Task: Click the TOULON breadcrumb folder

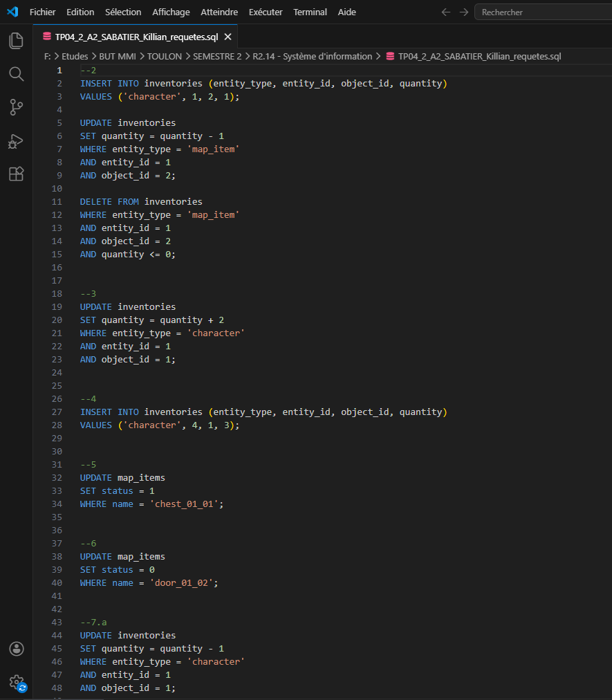Action: [165, 56]
